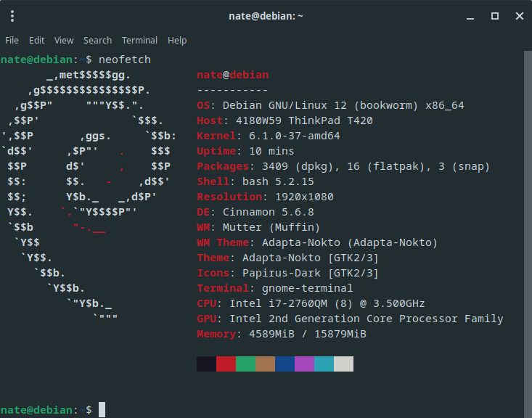Click the Uptime value '10 mins'

pyautogui.click(x=271, y=151)
